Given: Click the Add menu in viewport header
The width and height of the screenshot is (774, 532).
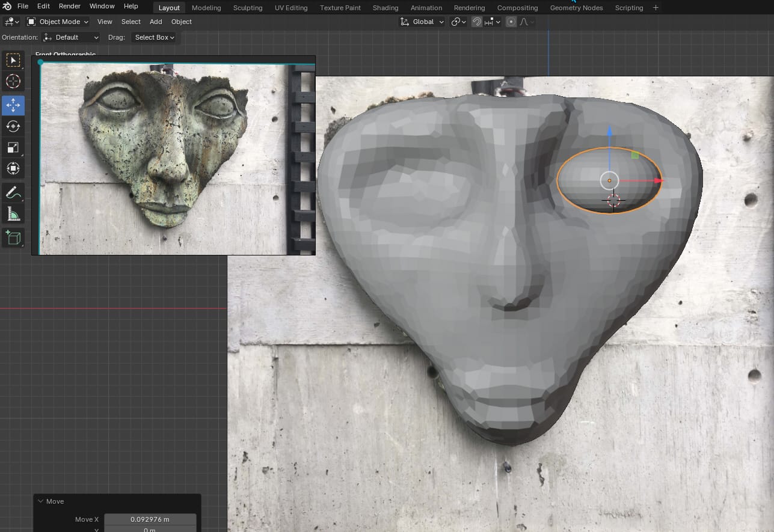Looking at the screenshot, I should click(156, 22).
